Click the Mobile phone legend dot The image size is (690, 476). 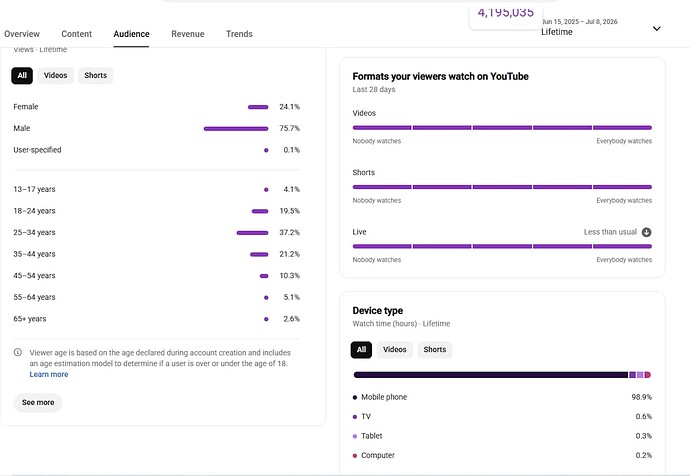(x=355, y=397)
